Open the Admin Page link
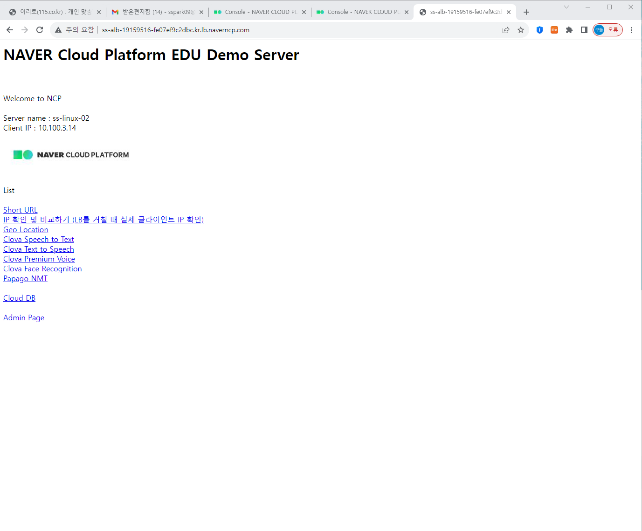Image resolution: width=642 pixels, height=531 pixels. pyautogui.click(x=24, y=318)
